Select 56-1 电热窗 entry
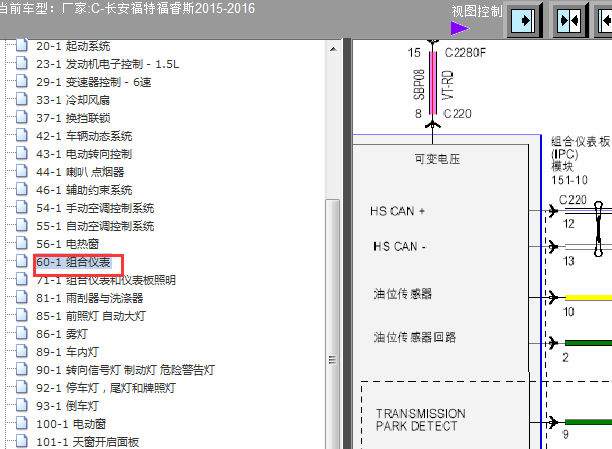This screenshot has width=612, height=449. [68, 244]
